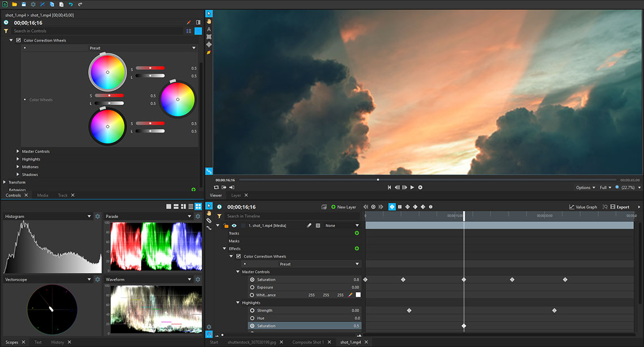The width and height of the screenshot is (644, 347).
Task: Toggle keyframing for Exposure property
Action: pyautogui.click(x=252, y=288)
